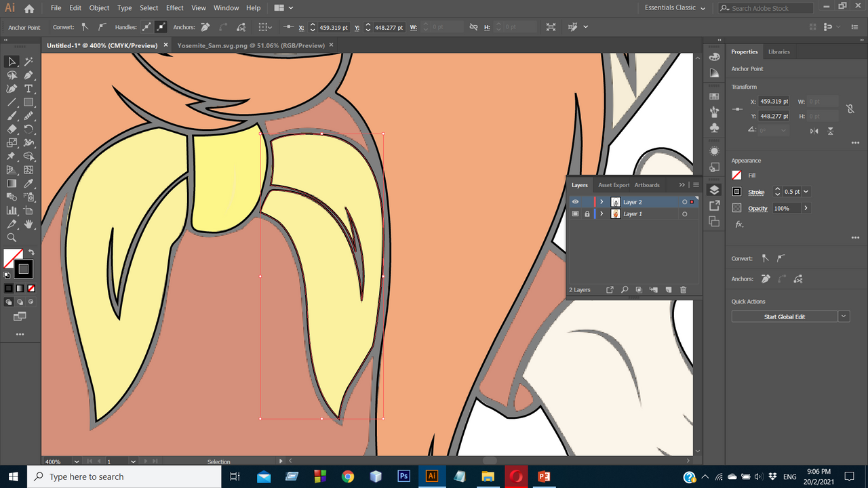868x488 pixels.
Task: Hide Layer 2 with the eye icon
Action: (x=575, y=202)
